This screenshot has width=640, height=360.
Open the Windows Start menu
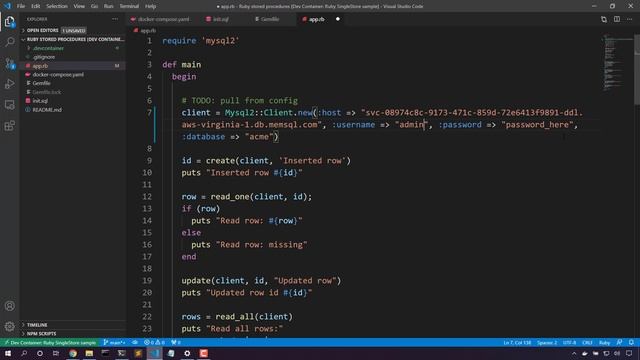tap(8, 353)
